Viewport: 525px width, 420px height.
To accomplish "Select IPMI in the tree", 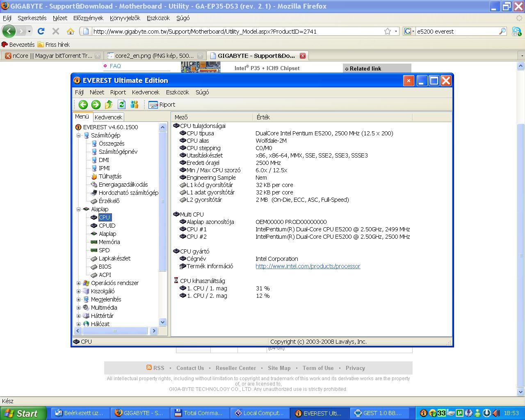I will (x=104, y=168).
